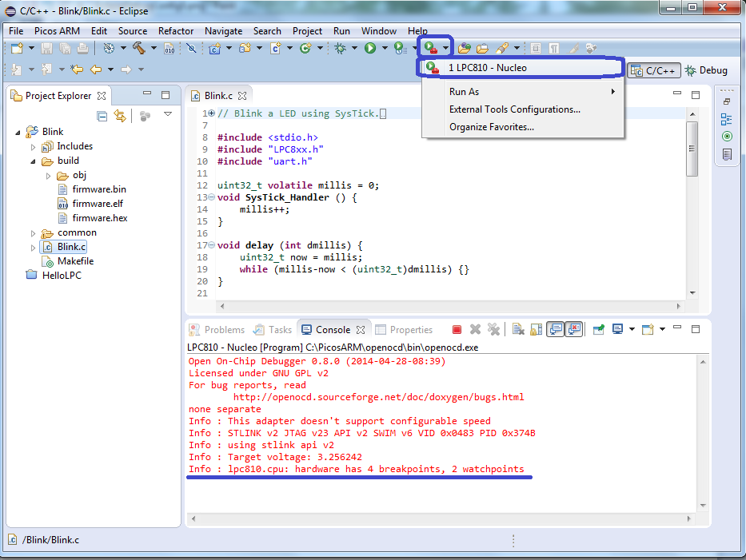Screen dimensions: 746x560
Task: Click the External Tools run icon
Action: click(x=430, y=48)
